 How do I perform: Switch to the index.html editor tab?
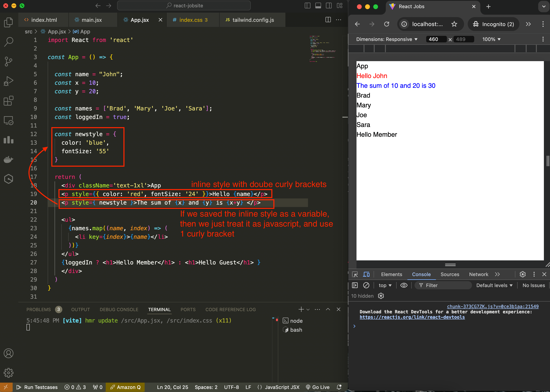click(x=43, y=20)
